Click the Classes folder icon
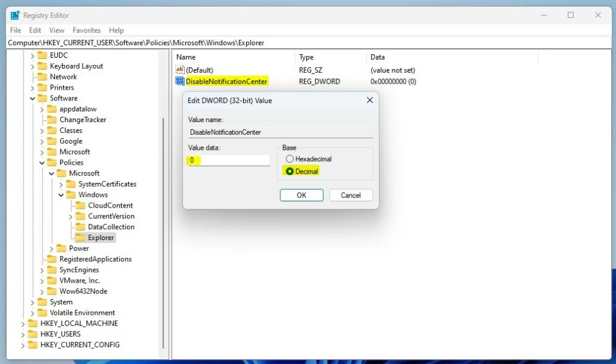616x364 pixels. coord(52,130)
